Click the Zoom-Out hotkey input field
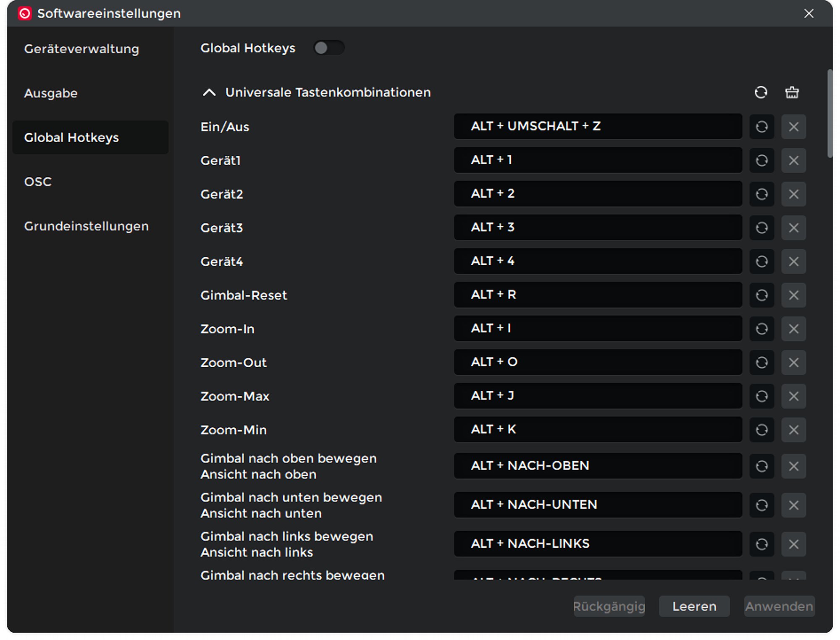 [x=597, y=362]
